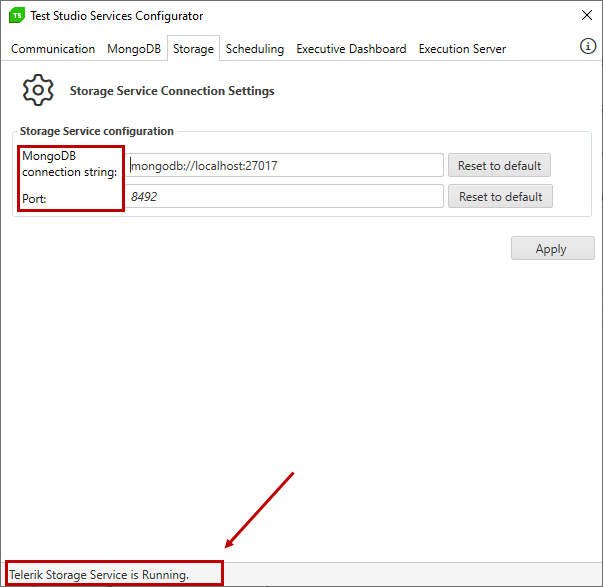603x587 pixels.
Task: Focus the MongoDB connection string field
Action: click(285, 165)
